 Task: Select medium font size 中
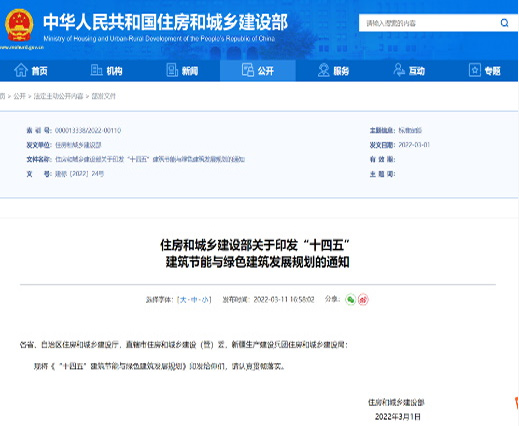194,300
